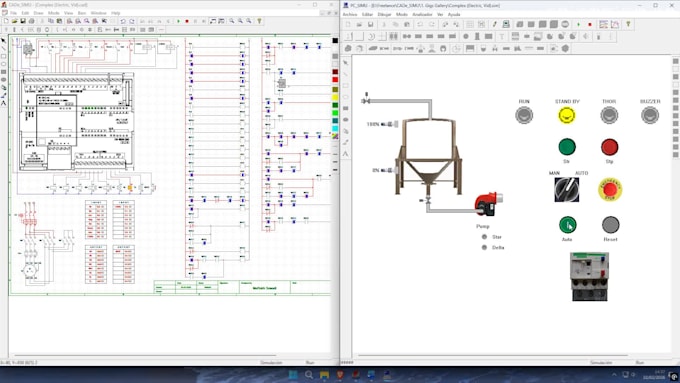Image resolution: width=680 pixels, height=383 pixels.
Task: Open the Windows Start menu
Action: click(293, 374)
